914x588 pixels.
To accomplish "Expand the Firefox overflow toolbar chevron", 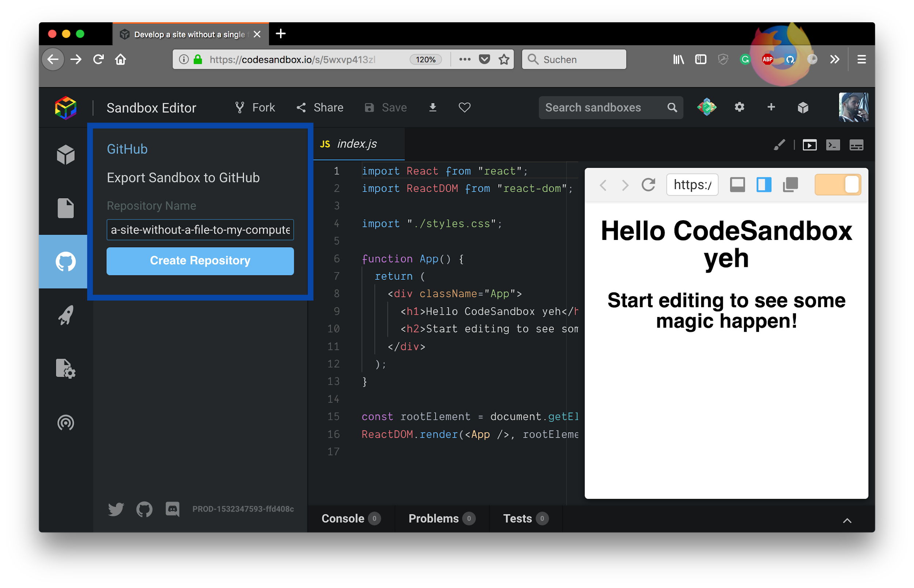I will [834, 59].
